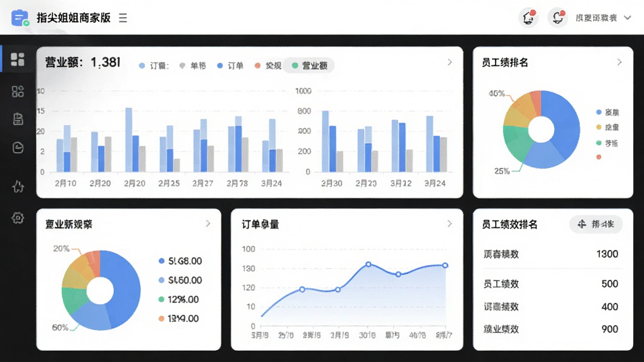Open the pie chart icon in the sidebar
The height and width of the screenshot is (362, 644).
tap(18, 147)
